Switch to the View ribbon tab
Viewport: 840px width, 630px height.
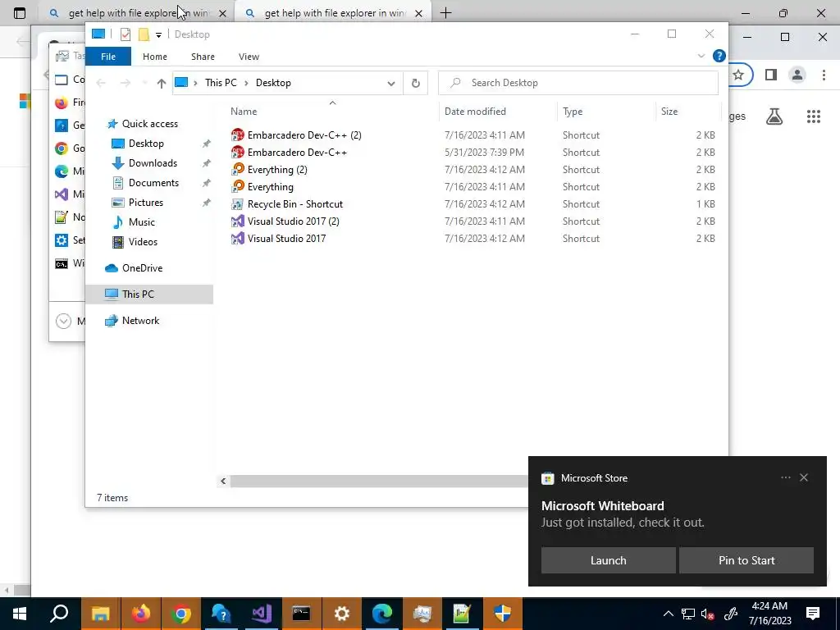coord(249,57)
